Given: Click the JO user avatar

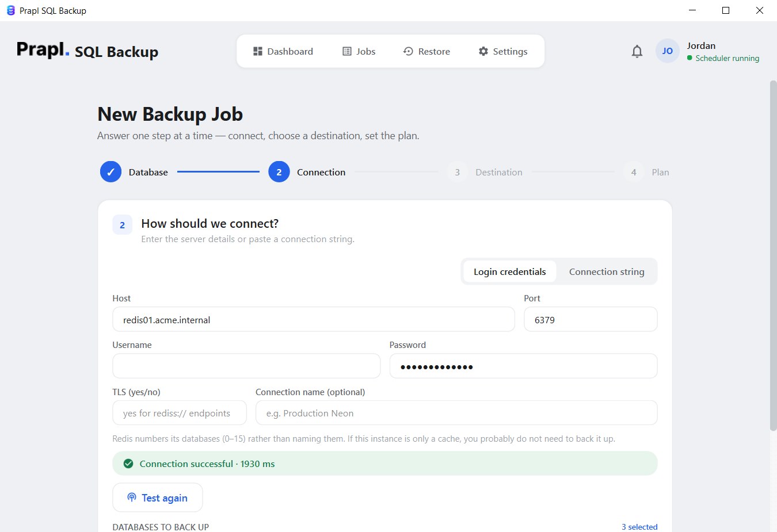Looking at the screenshot, I should (x=667, y=51).
